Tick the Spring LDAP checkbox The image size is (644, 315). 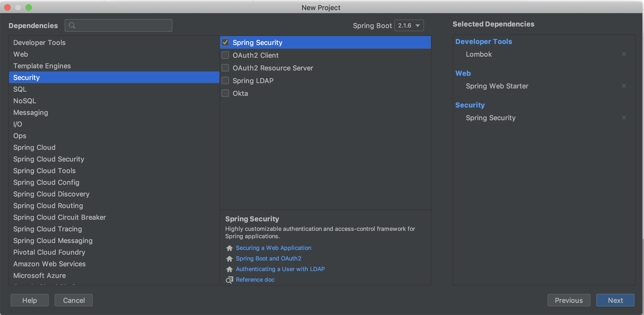click(x=225, y=80)
